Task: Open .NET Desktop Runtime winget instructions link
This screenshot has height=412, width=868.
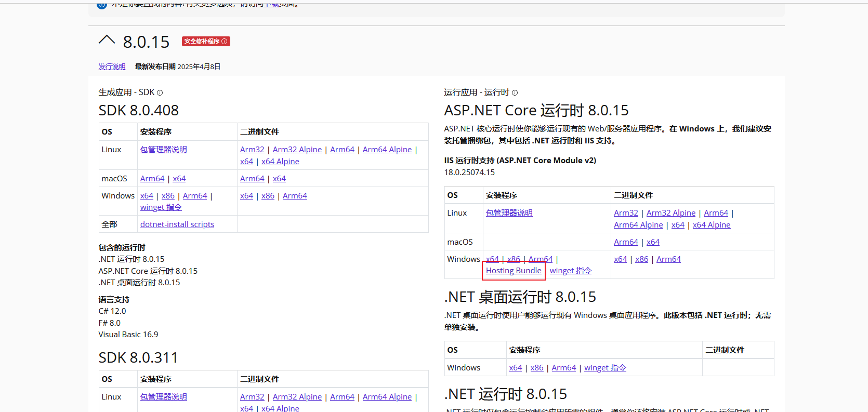Action: 605,368
